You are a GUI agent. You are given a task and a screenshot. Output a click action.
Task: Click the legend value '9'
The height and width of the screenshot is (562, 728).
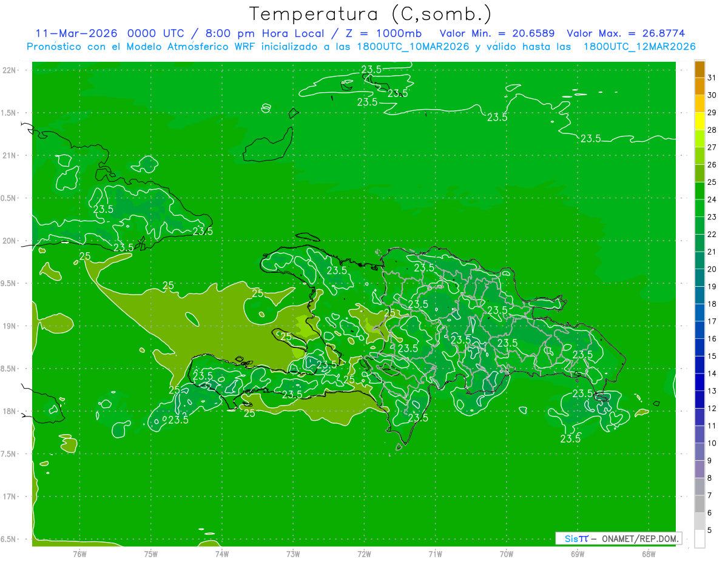click(710, 461)
